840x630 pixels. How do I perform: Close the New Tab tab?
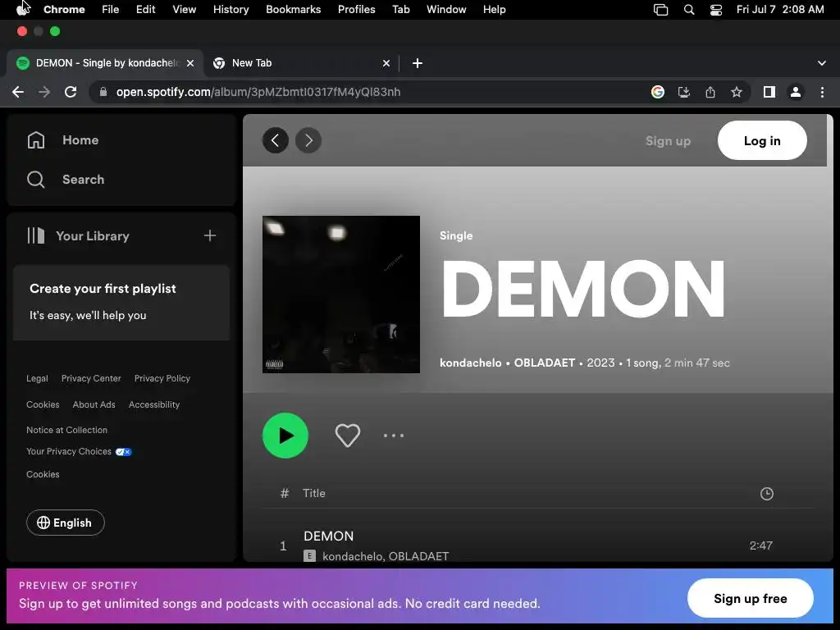[x=386, y=63]
